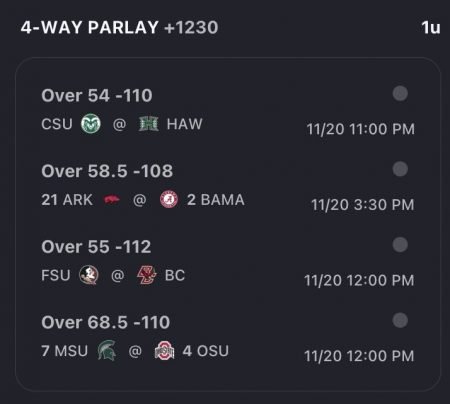This screenshot has height=404, width=450.
Task: Click the Boston College eagle logo
Action: tap(147, 275)
